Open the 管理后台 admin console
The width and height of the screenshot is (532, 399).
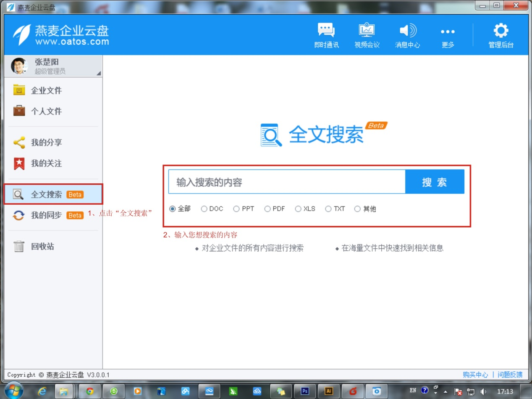pos(501,35)
